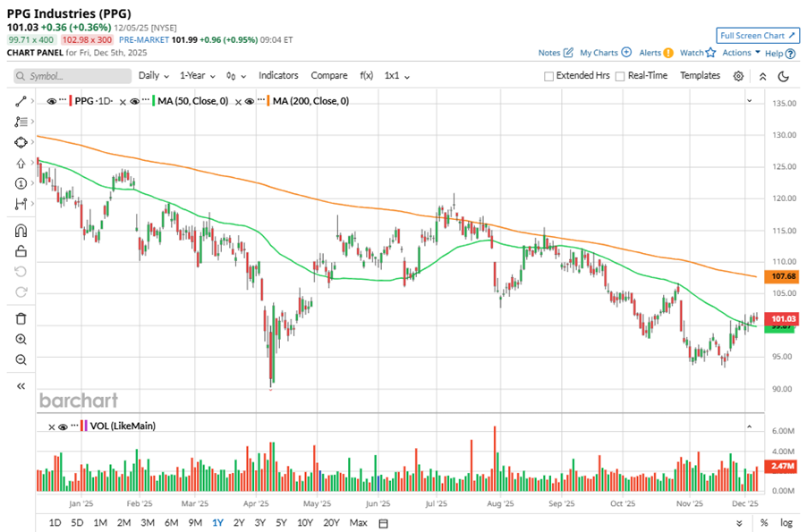Open the 1x1 grid layout dropdown
Image resolution: width=807 pixels, height=532 pixels.
[397, 76]
